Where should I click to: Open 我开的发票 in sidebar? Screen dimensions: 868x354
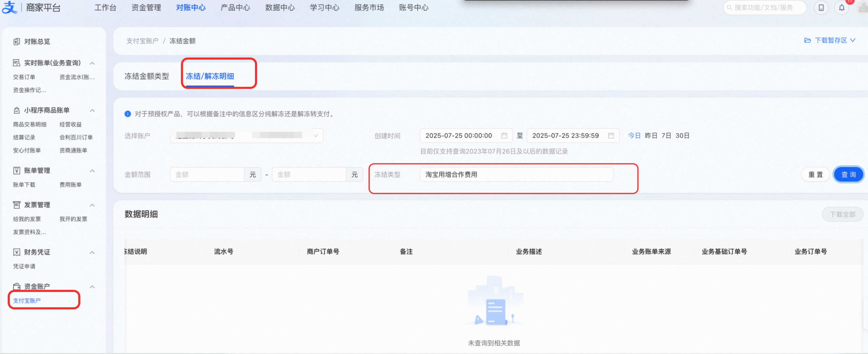click(x=73, y=219)
